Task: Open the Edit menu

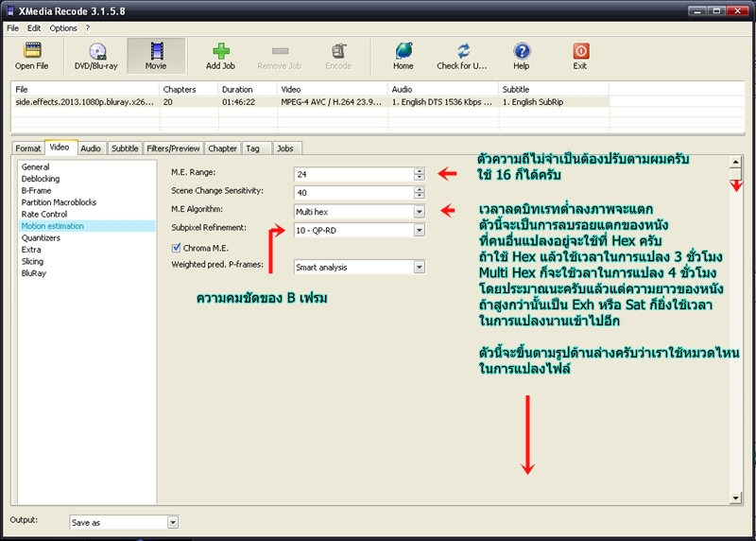Action: point(34,28)
